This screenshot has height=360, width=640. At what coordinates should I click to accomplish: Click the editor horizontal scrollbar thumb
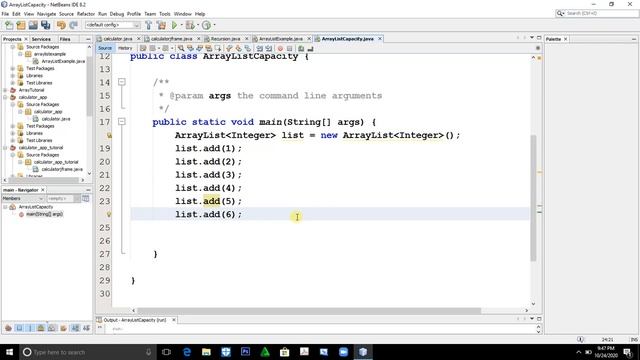coord(309,311)
